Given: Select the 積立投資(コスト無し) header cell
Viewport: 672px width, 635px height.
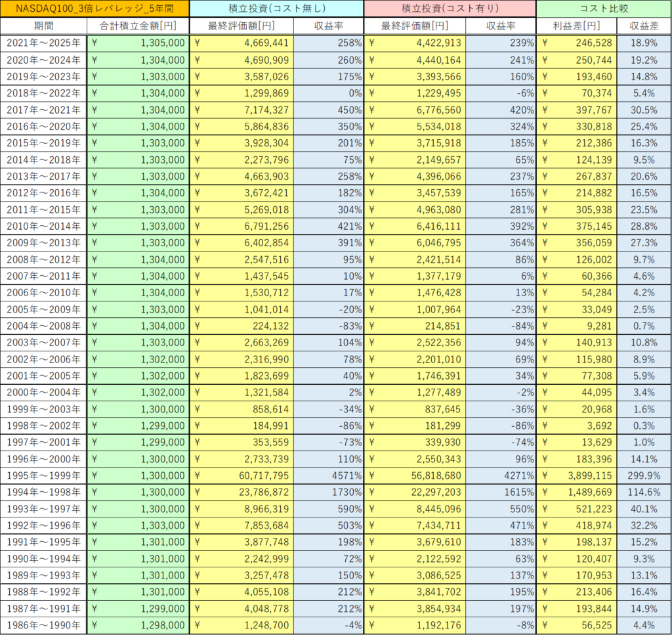Looking at the screenshot, I should [x=276, y=9].
